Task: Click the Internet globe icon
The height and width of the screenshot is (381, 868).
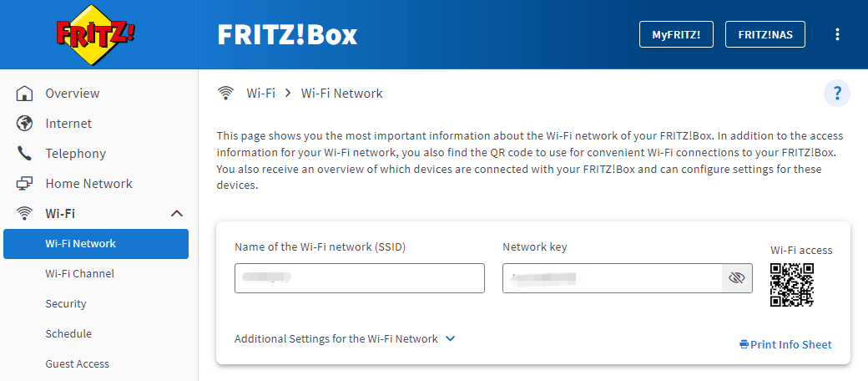Action: point(25,124)
